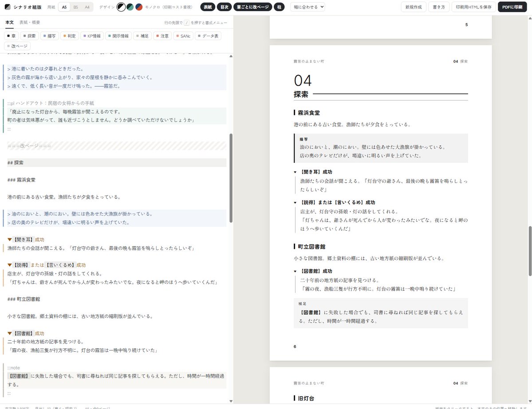Insert a 補足 note block
This screenshot has width=532, height=409.
[x=142, y=36]
